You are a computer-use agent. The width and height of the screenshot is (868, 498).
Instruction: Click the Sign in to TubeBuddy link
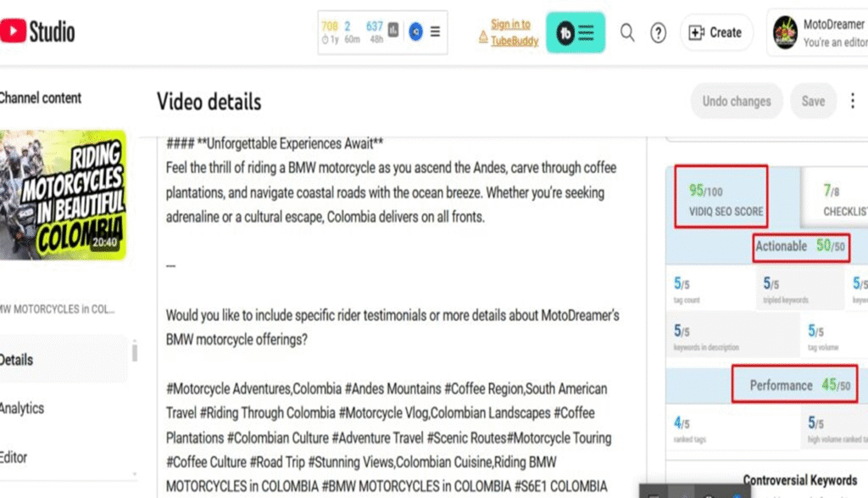coord(515,33)
